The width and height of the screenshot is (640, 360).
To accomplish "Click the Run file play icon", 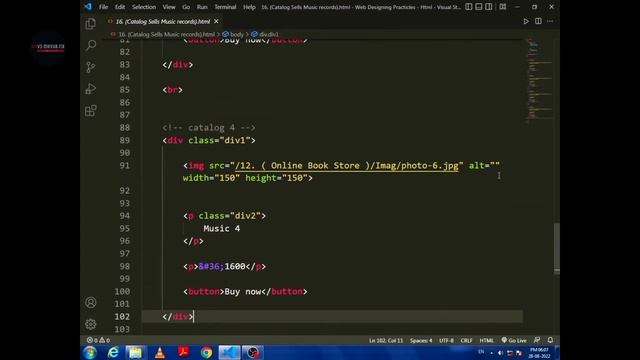I will coord(526,21).
